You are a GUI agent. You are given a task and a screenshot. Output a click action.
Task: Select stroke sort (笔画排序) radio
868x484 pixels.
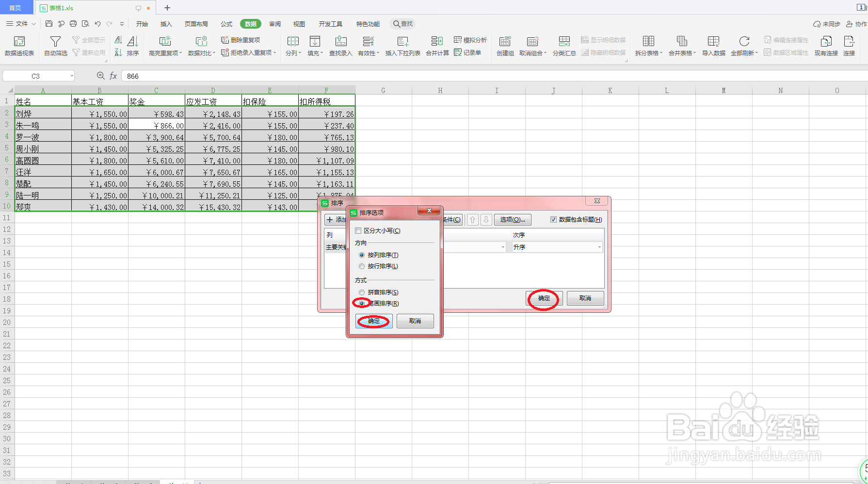click(362, 304)
